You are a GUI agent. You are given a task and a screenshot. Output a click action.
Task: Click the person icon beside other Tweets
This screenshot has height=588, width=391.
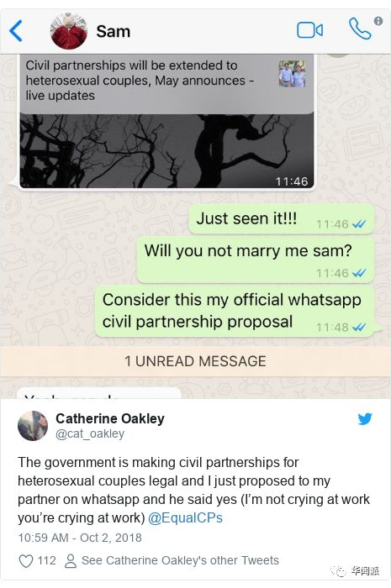(x=70, y=561)
